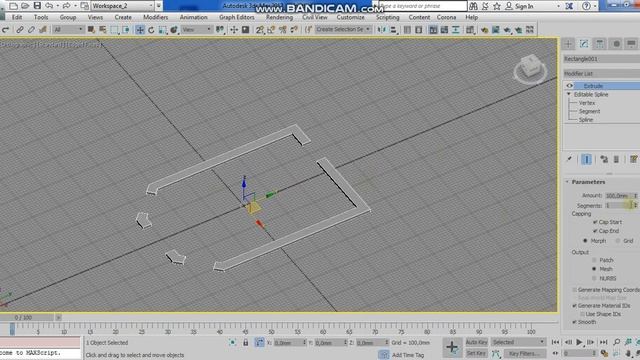Screen dimensions: 640x360
Task: Open the Edit menu
Action: (x=17, y=18)
